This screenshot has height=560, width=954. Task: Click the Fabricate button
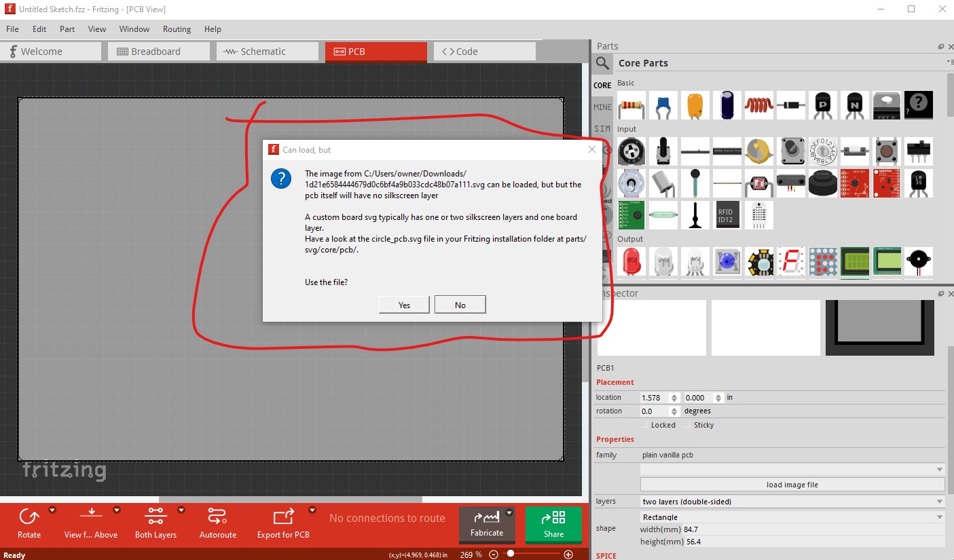[487, 525]
